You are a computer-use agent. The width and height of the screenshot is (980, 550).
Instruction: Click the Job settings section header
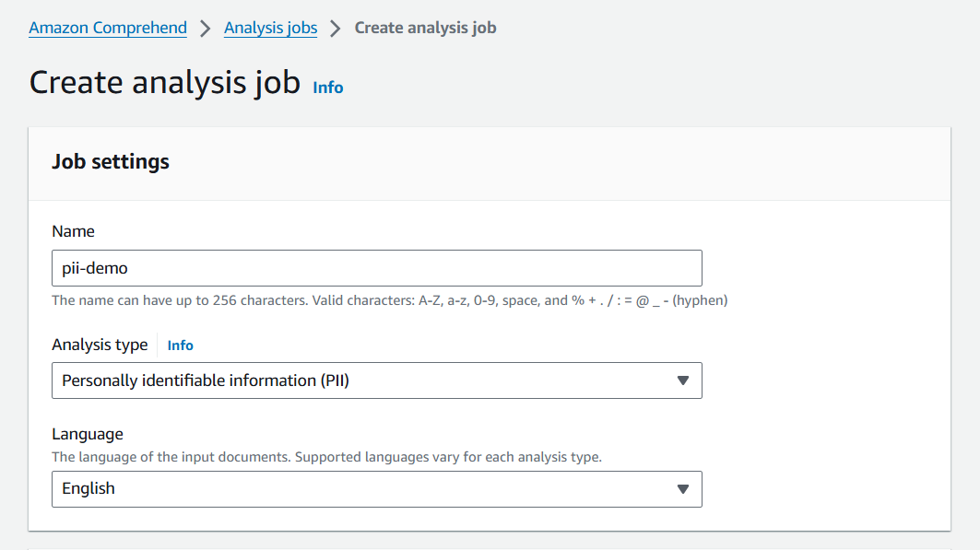pos(110,161)
